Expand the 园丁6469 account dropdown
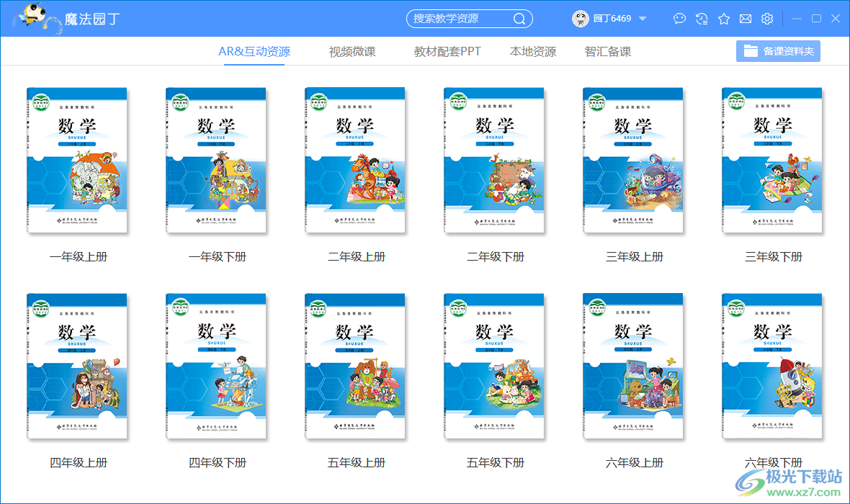Viewport: 850px width, 504px height. click(x=643, y=18)
